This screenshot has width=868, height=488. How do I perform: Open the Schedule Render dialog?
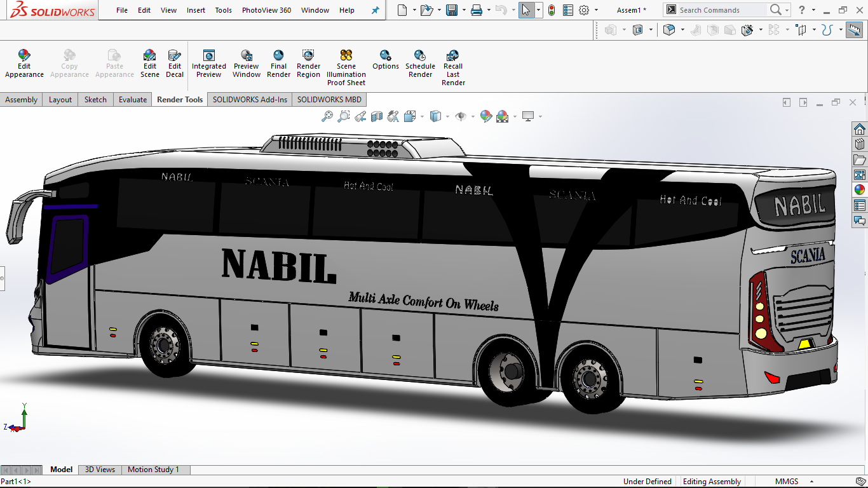[x=420, y=64]
